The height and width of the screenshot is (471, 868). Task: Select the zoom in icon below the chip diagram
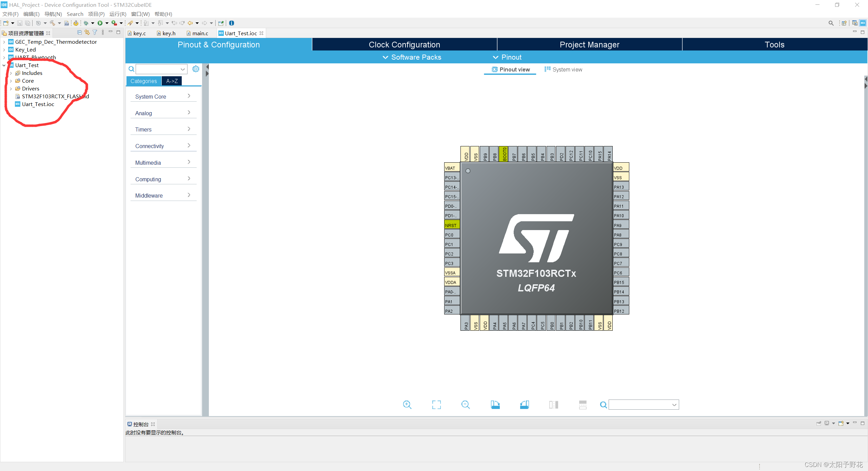(407, 404)
